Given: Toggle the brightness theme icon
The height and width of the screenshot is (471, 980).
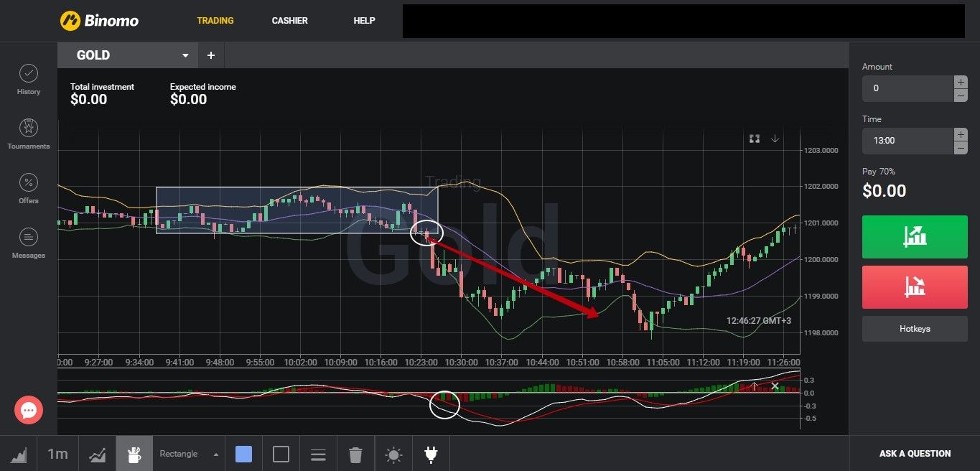Looking at the screenshot, I should (393, 454).
